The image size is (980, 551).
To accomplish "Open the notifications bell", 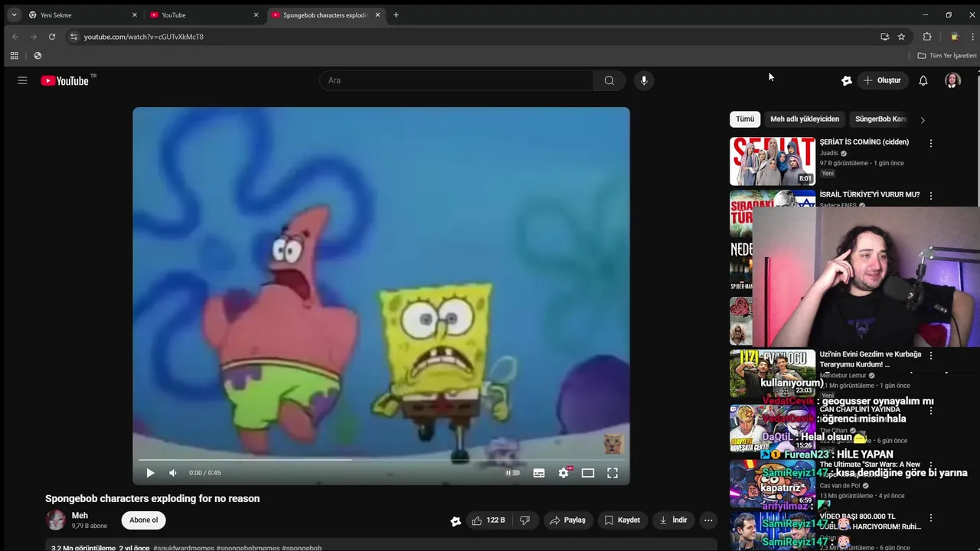I will pyautogui.click(x=923, y=80).
